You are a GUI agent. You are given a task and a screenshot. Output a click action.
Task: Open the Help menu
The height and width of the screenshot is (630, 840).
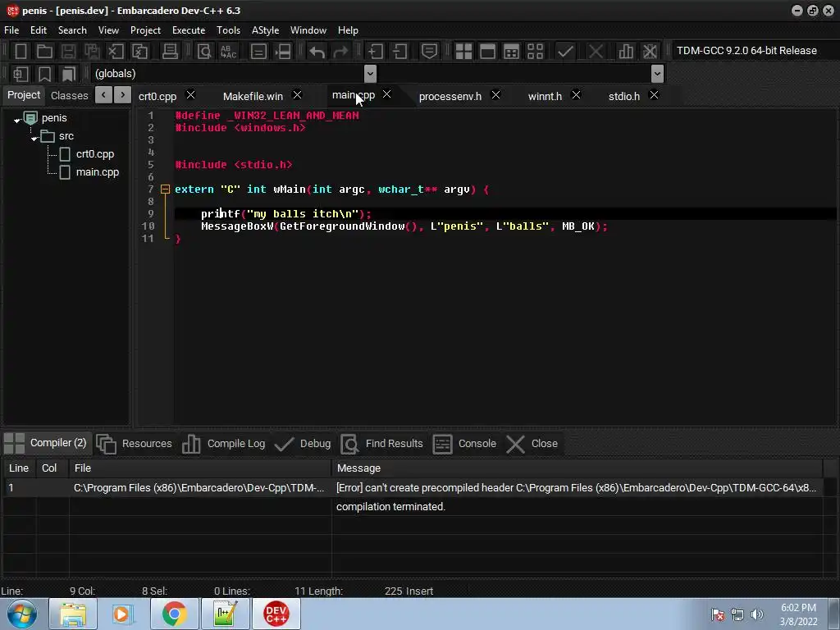point(348,30)
